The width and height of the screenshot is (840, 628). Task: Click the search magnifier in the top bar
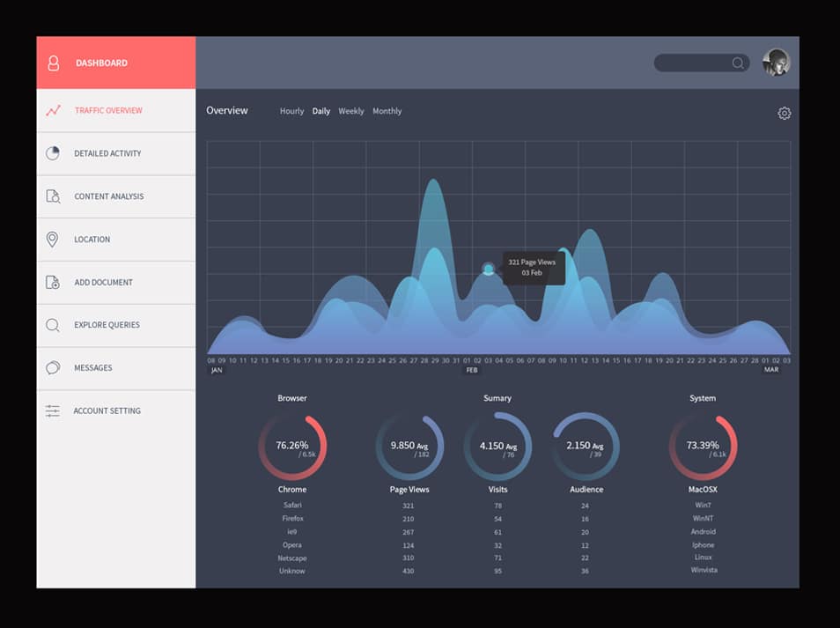pyautogui.click(x=739, y=63)
